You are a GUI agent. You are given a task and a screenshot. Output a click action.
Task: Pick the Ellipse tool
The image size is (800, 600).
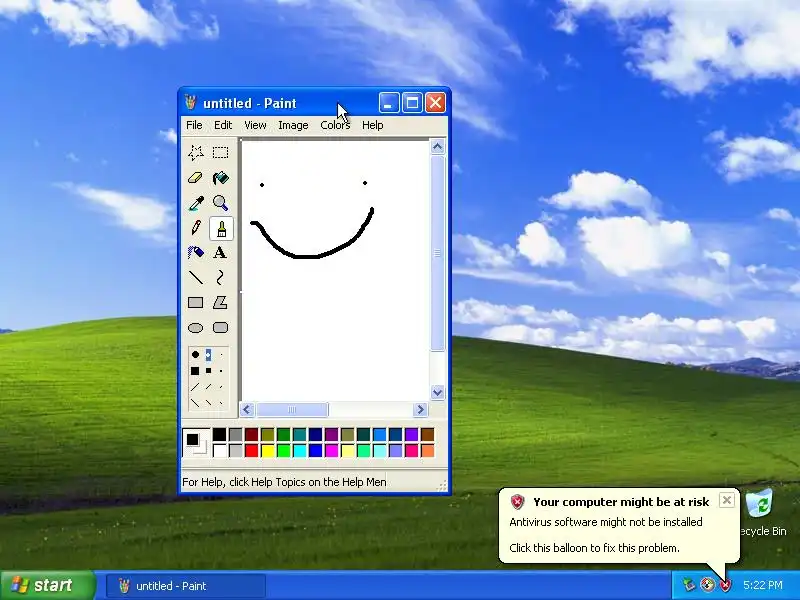tap(196, 328)
